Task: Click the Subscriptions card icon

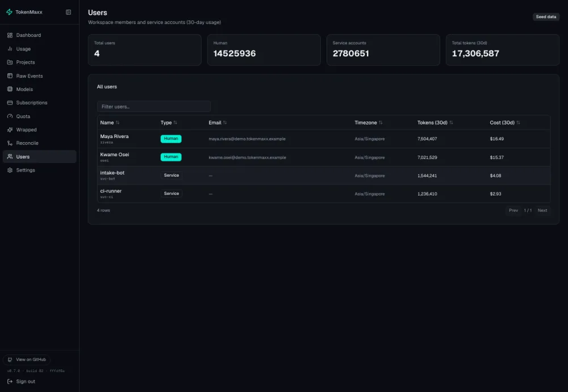Action: pyautogui.click(x=10, y=102)
